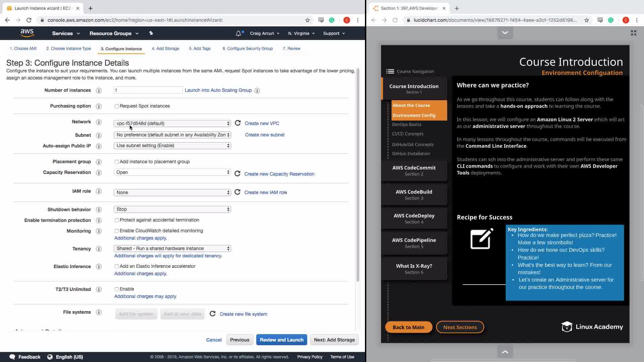Open the Shutdown behavior dropdown

point(172,209)
